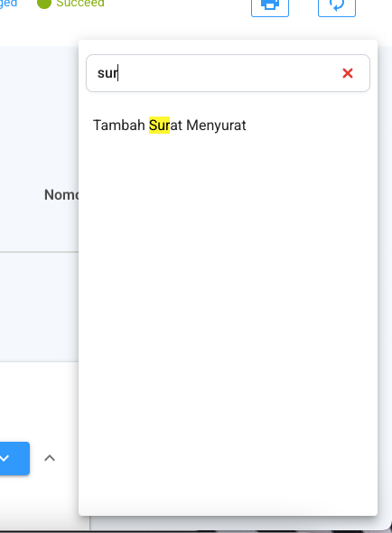The image size is (392, 533).
Task: Click the yellow highlighted "Sur" match text
Action: (x=159, y=125)
